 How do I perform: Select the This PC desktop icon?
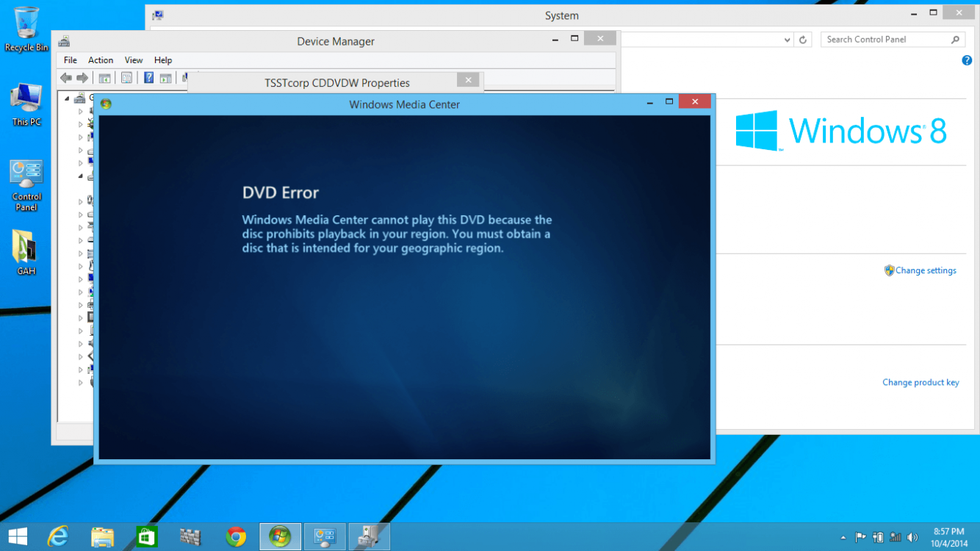tap(26, 105)
